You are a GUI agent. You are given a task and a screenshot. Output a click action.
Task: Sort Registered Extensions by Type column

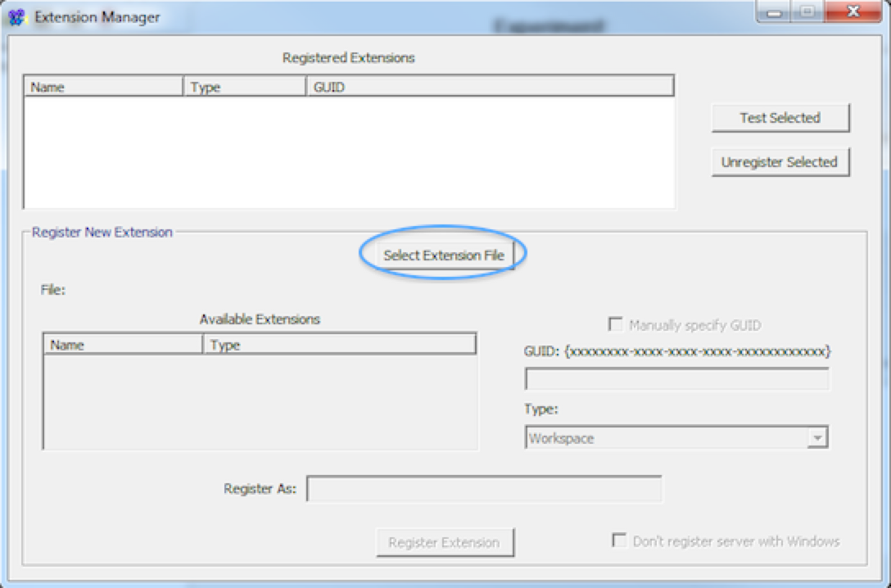[245, 87]
